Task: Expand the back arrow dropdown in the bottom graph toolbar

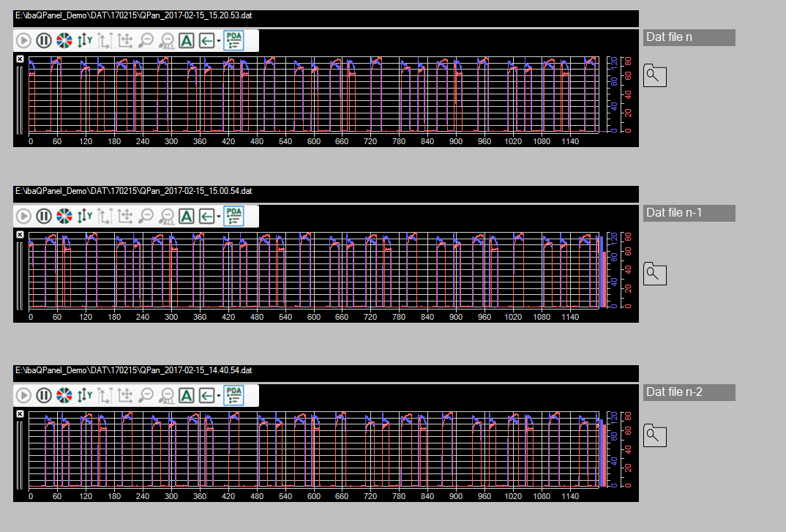Action: tap(218, 396)
